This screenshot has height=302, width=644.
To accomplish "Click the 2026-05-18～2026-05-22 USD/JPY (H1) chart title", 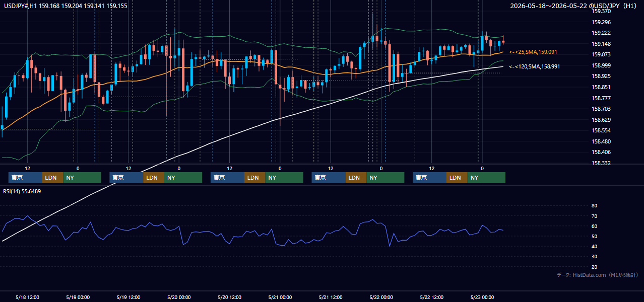I will pyautogui.click(x=573, y=6).
